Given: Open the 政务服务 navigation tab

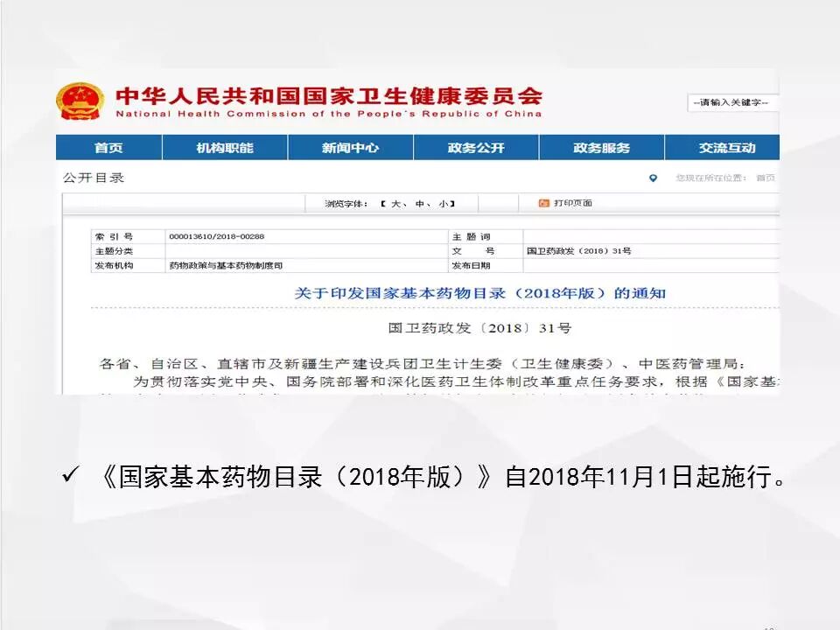Looking at the screenshot, I should click(602, 148).
